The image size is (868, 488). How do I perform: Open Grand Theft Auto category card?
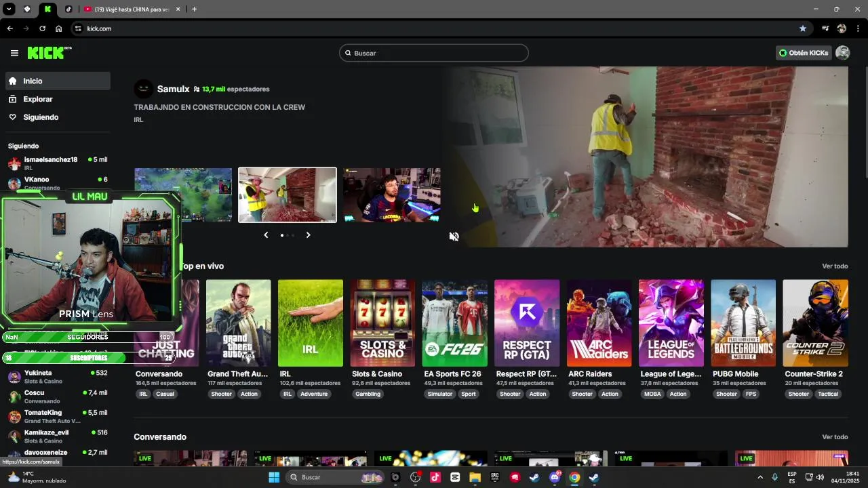tap(238, 323)
